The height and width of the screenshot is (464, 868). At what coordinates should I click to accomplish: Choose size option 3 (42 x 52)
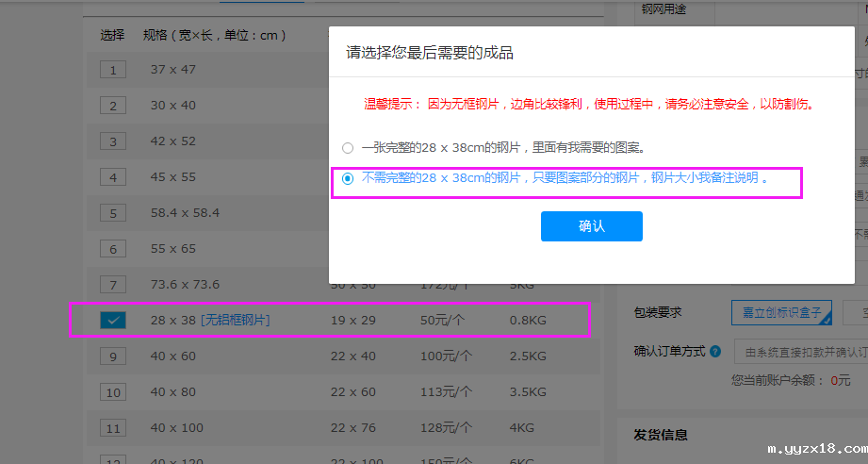(113, 141)
